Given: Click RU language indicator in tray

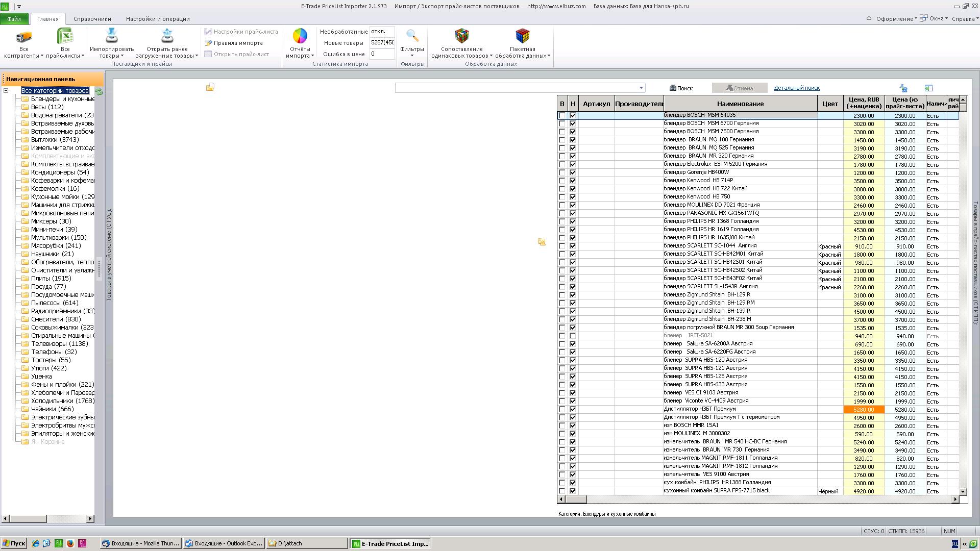Looking at the screenshot, I should pos(954,544).
